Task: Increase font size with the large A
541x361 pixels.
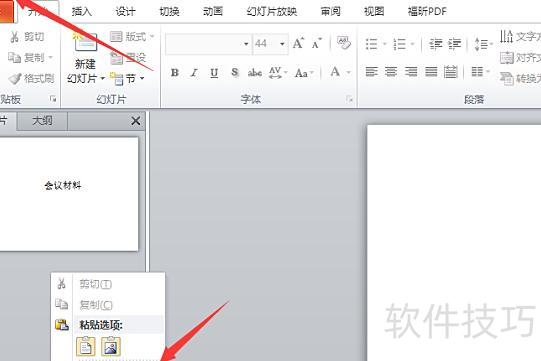Action: tap(298, 43)
